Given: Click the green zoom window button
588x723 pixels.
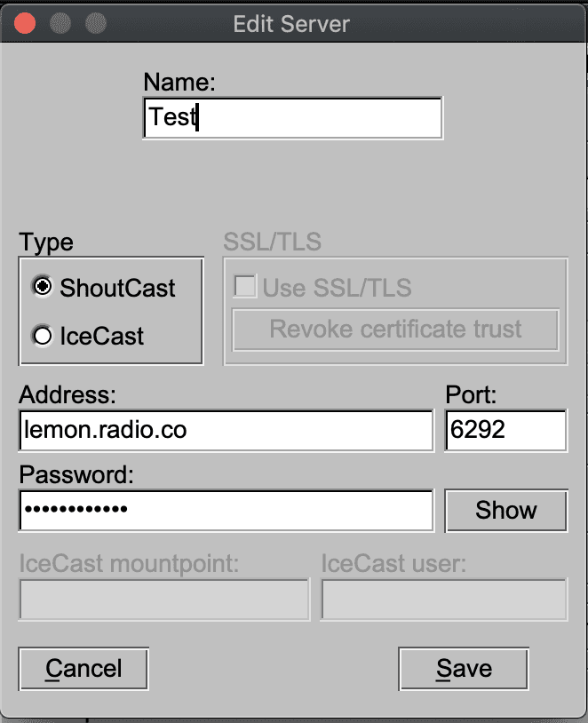Looking at the screenshot, I should point(95,23).
